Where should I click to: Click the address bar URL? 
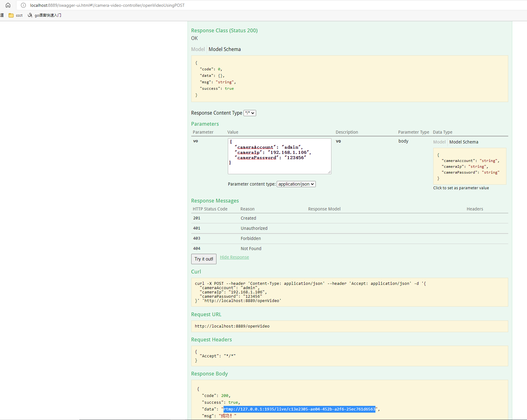(107, 5)
